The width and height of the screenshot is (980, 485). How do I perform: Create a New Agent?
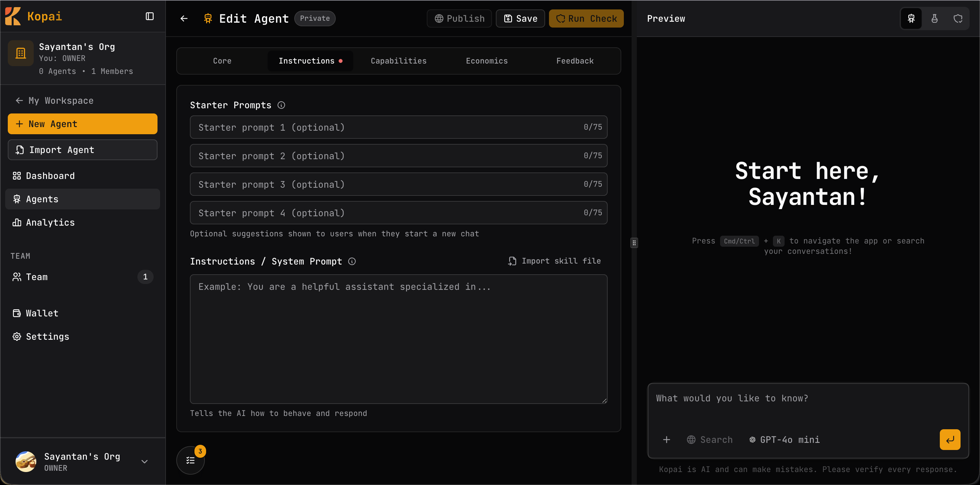tap(83, 124)
